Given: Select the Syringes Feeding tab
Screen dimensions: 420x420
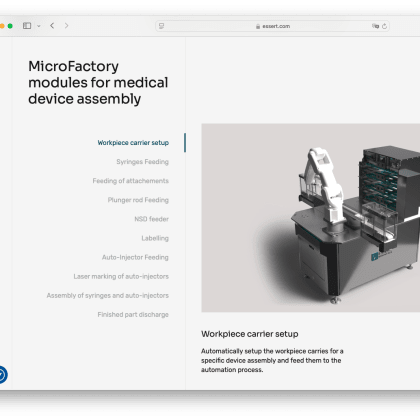Looking at the screenshot, I should 142,162.
